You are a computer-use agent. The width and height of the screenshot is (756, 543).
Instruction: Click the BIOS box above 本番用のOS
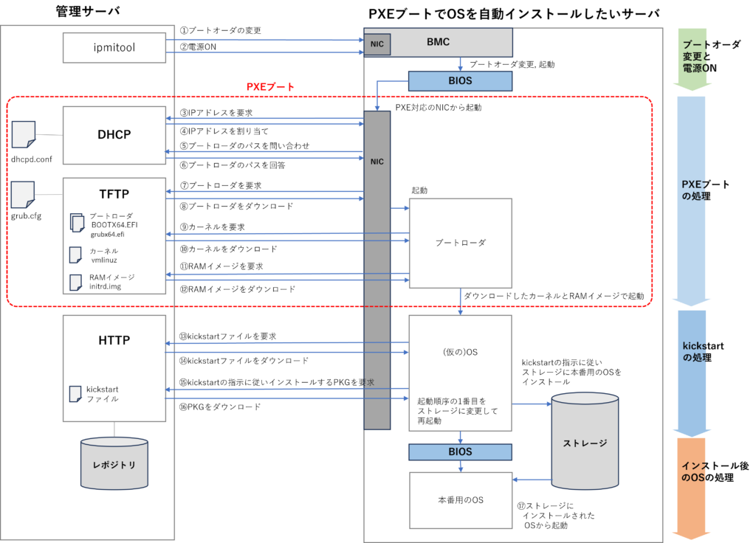(460, 452)
